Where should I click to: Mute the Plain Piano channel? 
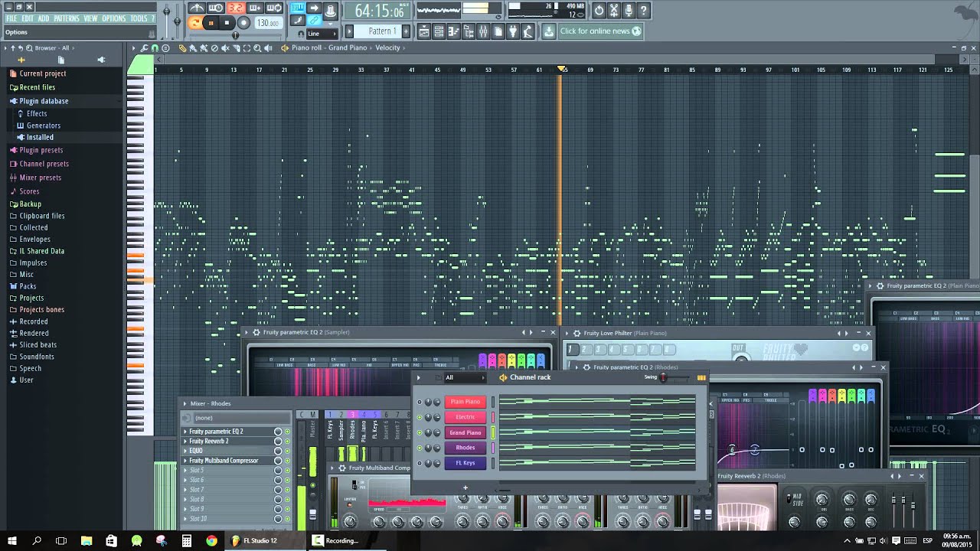click(x=420, y=402)
